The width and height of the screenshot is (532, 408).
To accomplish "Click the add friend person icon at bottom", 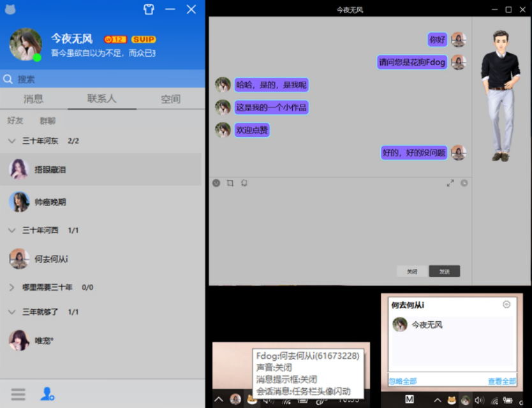I will tap(46, 394).
